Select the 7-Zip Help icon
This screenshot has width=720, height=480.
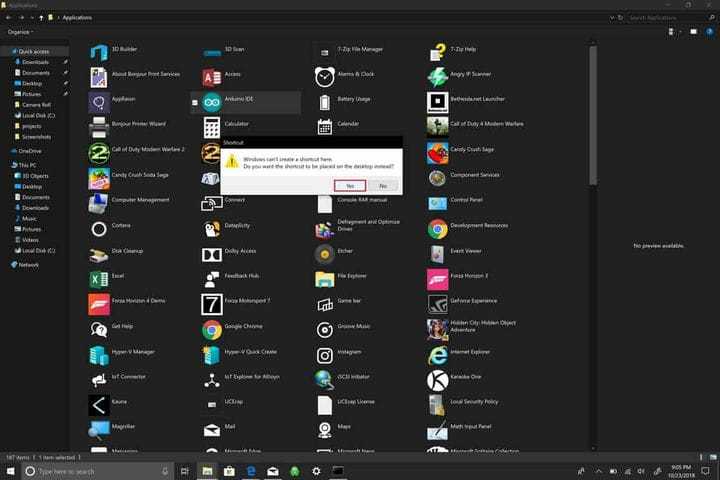(x=438, y=52)
